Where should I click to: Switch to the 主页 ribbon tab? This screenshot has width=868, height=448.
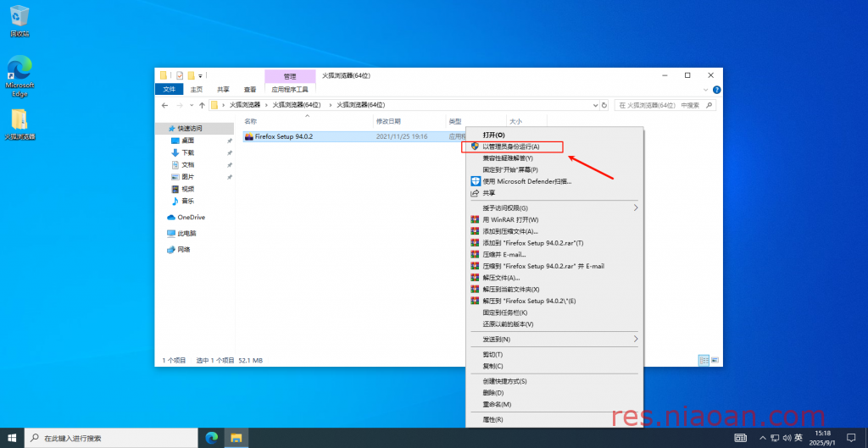tap(197, 89)
